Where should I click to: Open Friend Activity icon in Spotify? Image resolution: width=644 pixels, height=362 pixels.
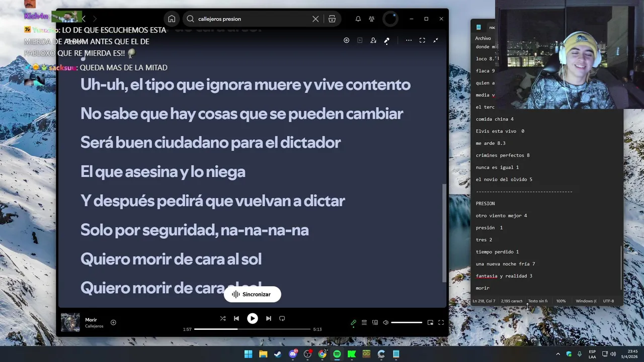371,19
